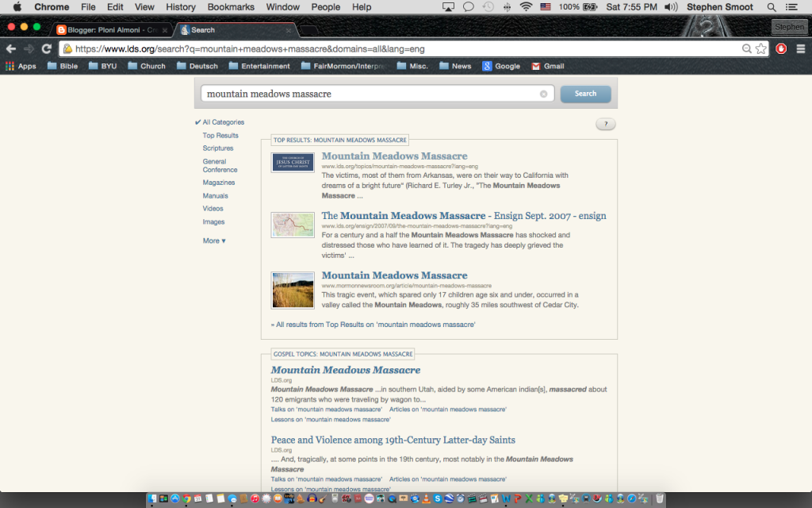Reload the page with the refresh icon
The width and height of the screenshot is (812, 508).
pyautogui.click(x=47, y=48)
